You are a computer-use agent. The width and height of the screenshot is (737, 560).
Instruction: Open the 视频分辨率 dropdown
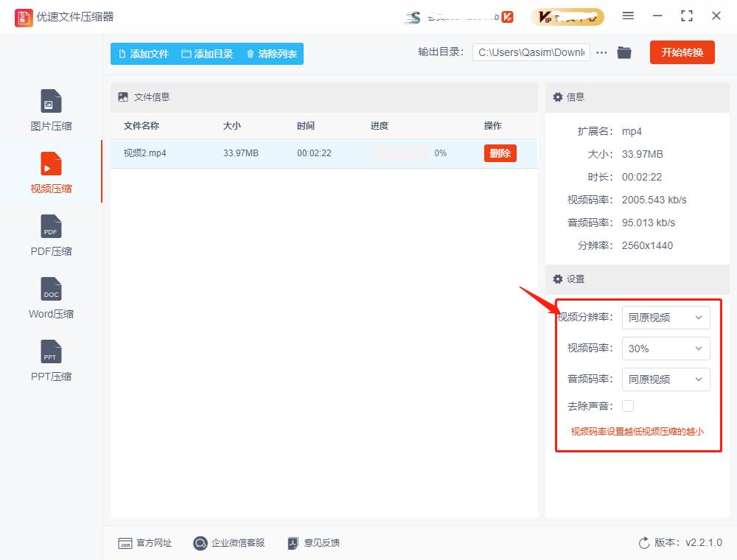pos(666,318)
